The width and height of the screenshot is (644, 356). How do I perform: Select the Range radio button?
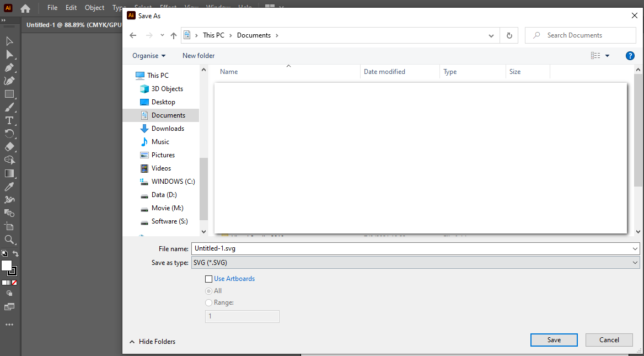208,302
